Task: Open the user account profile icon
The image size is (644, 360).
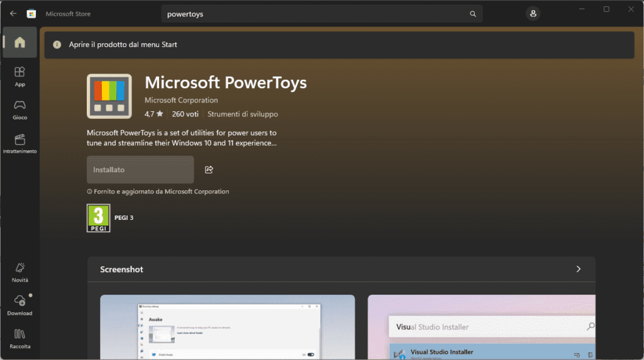Action: [x=533, y=14]
